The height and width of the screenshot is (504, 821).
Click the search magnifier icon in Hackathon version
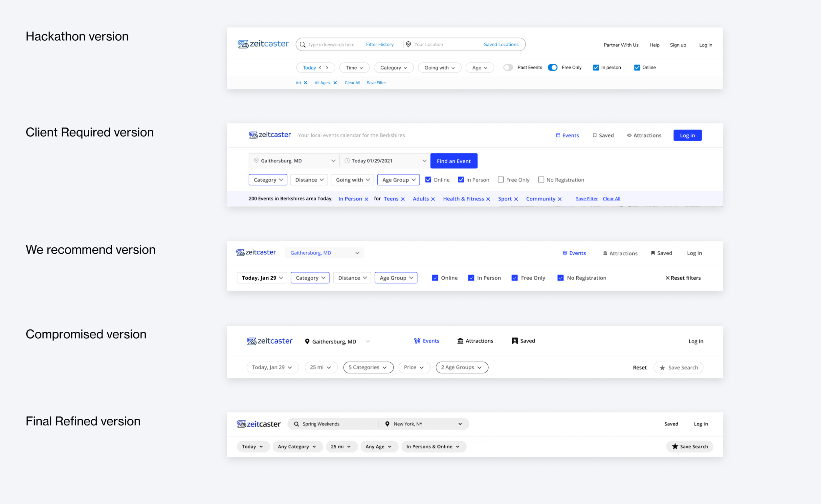coord(302,45)
